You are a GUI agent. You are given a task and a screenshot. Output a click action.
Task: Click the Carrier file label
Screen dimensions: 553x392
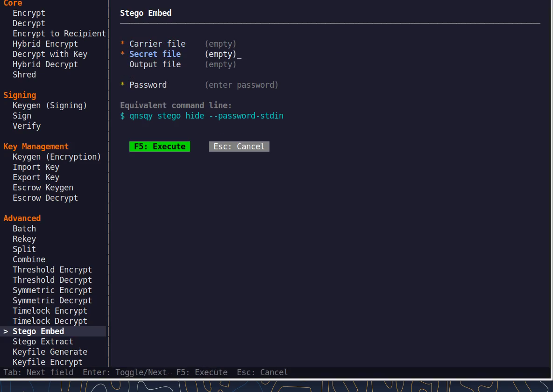157,44
